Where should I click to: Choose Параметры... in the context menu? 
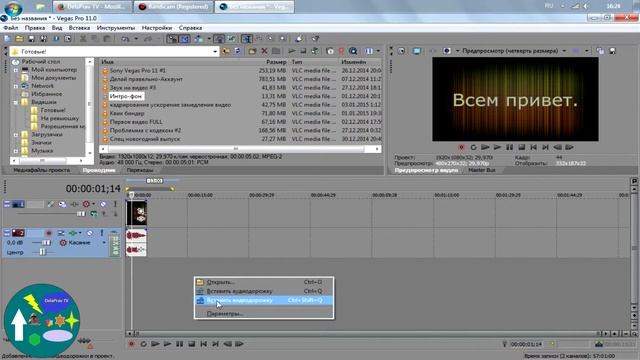coord(264,314)
